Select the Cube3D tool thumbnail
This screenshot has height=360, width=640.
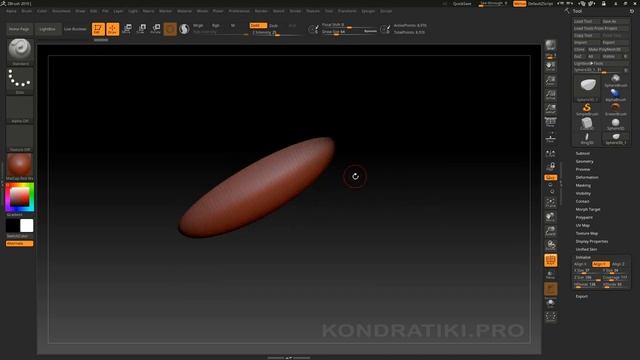(587, 124)
